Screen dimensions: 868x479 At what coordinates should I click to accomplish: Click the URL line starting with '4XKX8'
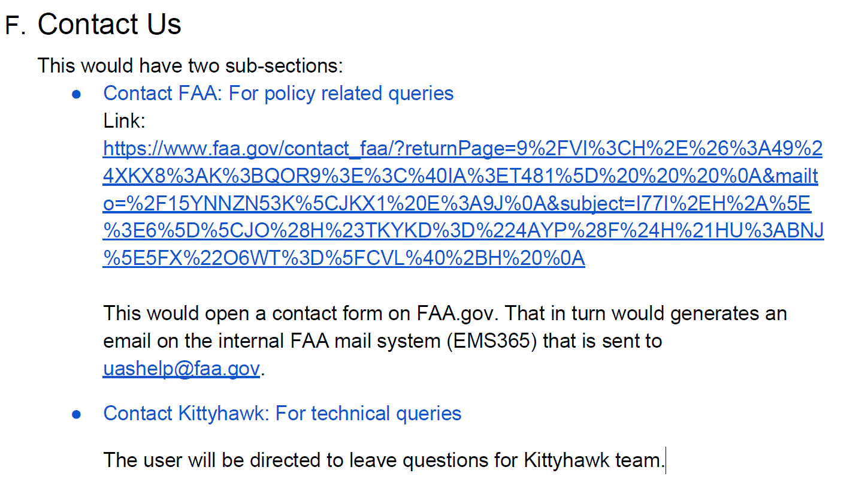coord(460,176)
